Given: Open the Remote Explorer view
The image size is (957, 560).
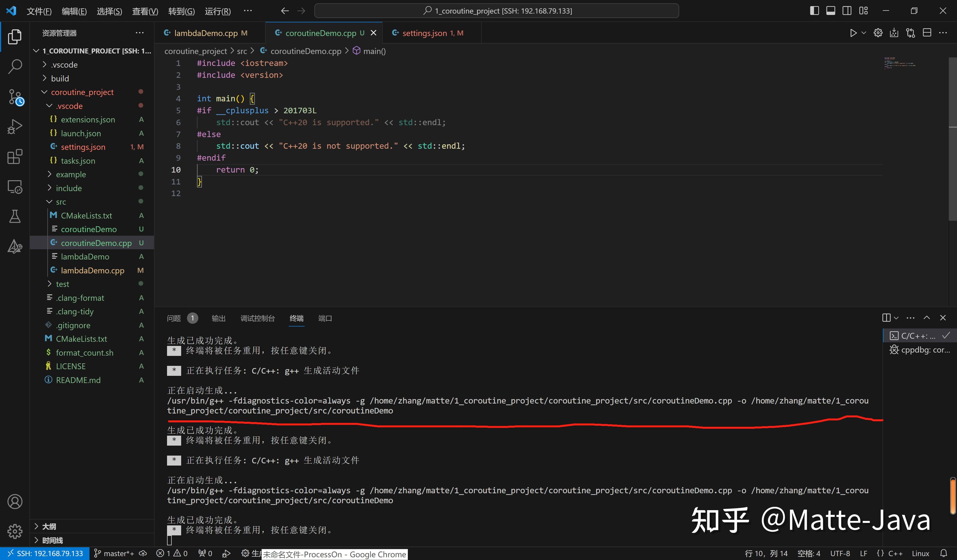Looking at the screenshot, I should [x=15, y=186].
